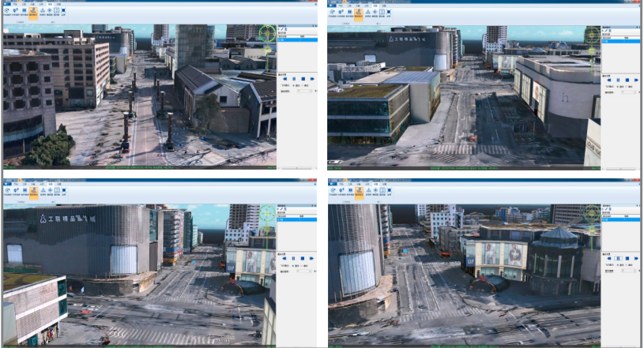
Task: Open the blue application menu button in top-left window
Action: [7, 4]
